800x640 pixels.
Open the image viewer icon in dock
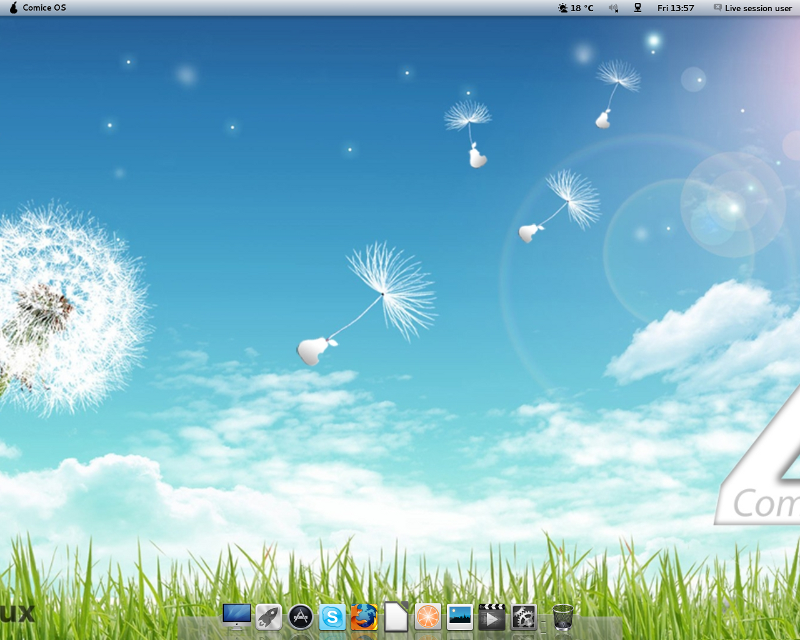[460, 617]
